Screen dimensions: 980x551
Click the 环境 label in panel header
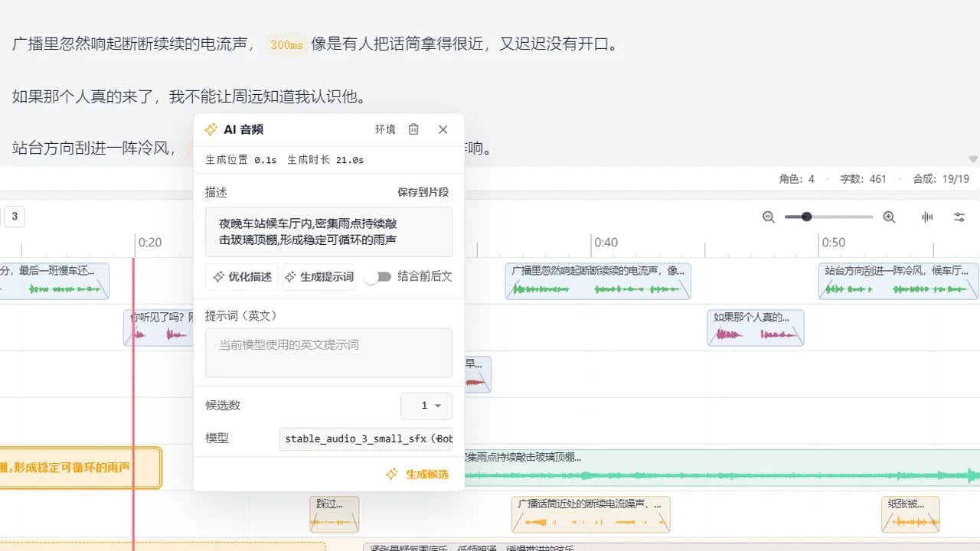point(385,129)
